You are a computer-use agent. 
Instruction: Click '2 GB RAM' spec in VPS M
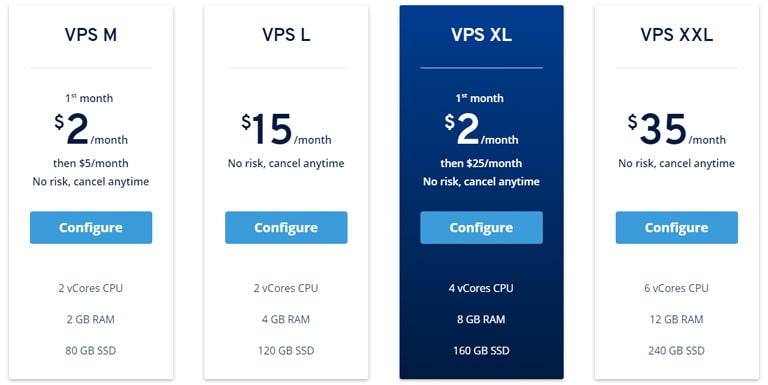tap(91, 319)
